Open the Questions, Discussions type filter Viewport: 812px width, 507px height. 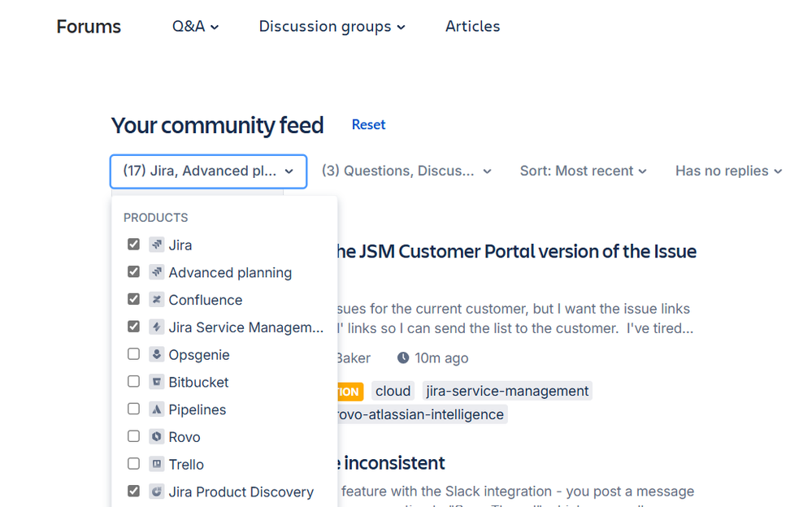coord(406,171)
